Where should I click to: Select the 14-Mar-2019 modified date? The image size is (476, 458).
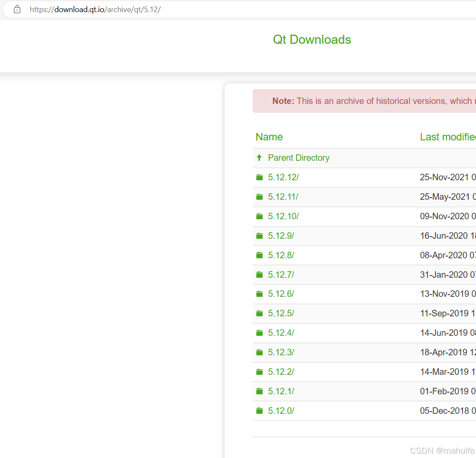[444, 371]
